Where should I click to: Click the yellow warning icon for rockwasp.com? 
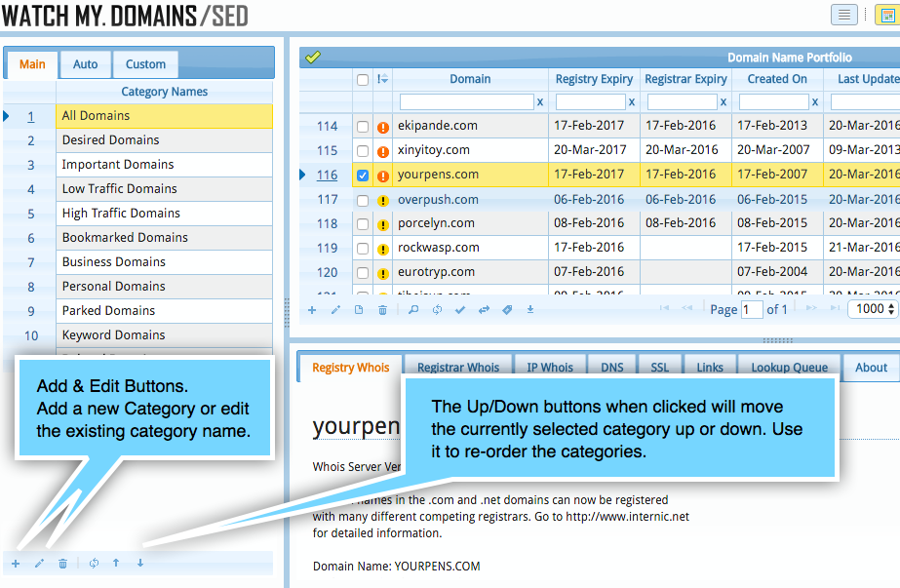[x=383, y=250]
